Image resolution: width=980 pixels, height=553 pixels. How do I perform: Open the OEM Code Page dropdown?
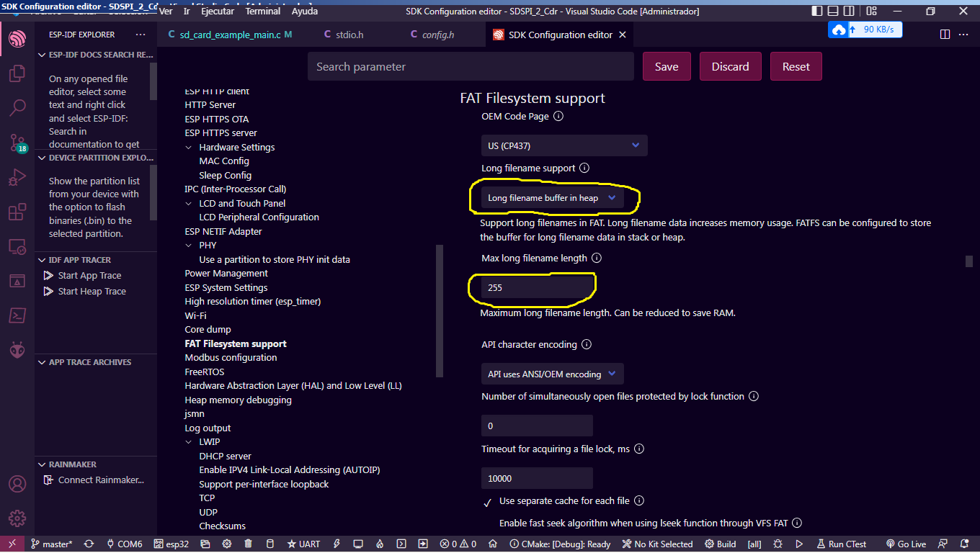(564, 145)
